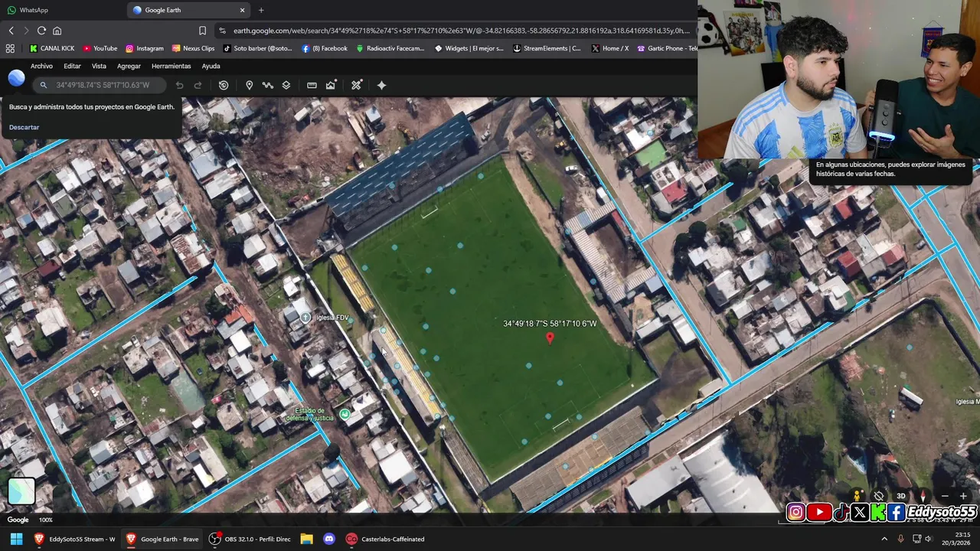
Task: Select the Add placemark pin tool
Action: pos(249,85)
